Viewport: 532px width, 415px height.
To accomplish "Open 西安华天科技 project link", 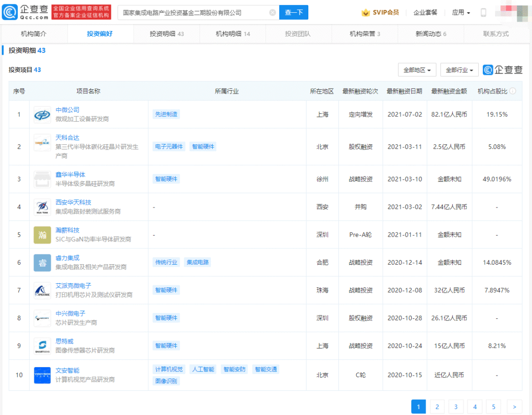I will point(73,203).
